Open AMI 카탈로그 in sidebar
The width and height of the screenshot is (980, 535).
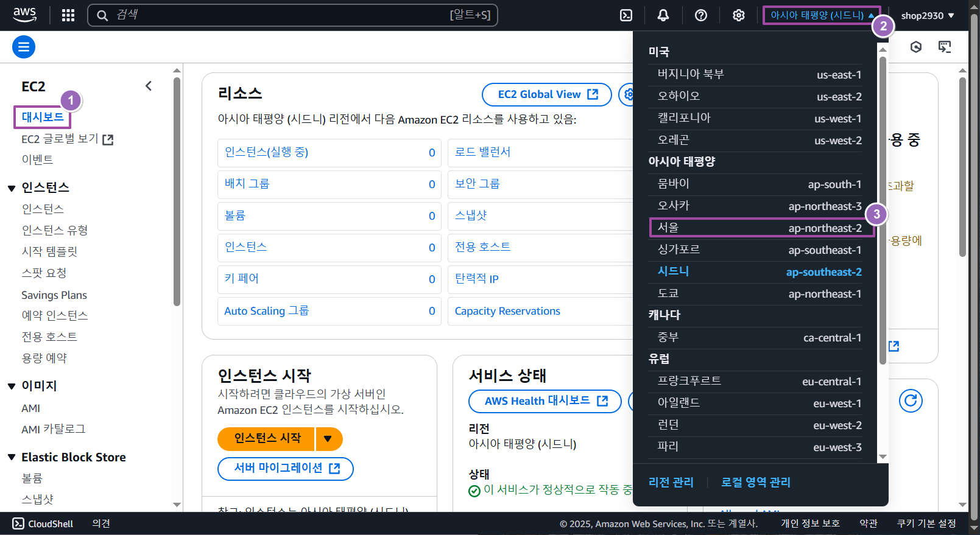pyautogui.click(x=53, y=429)
